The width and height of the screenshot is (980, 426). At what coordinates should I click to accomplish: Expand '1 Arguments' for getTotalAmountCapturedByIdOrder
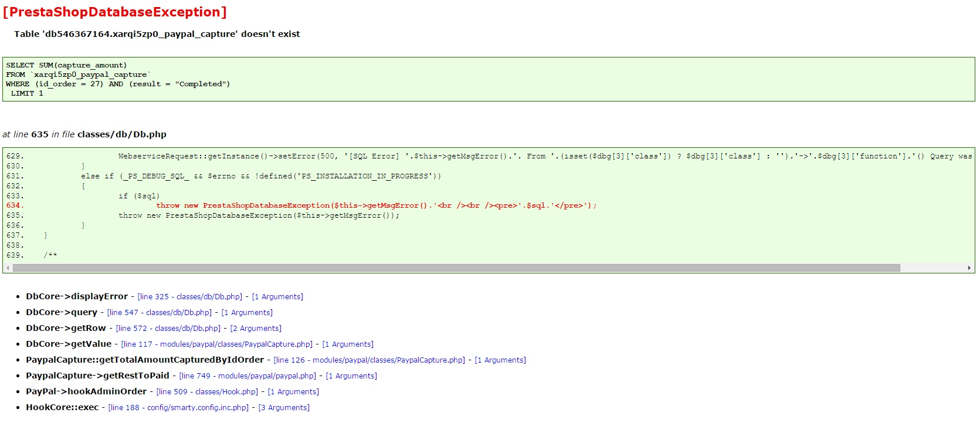click(500, 360)
